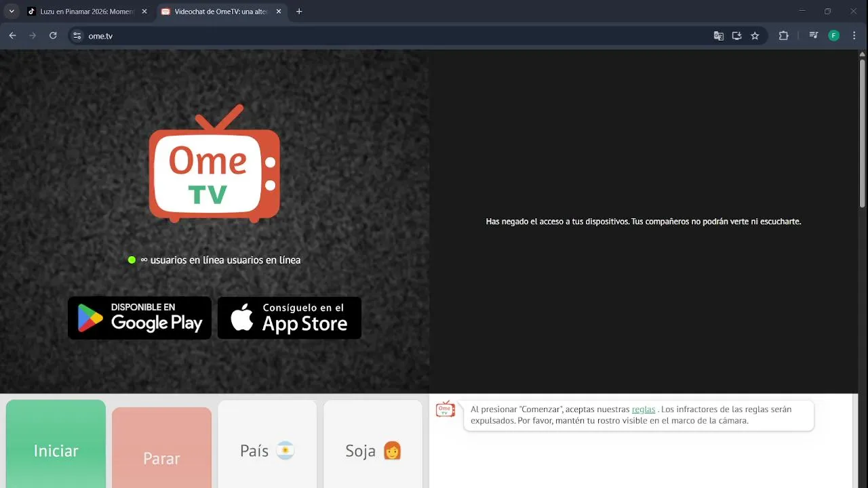Click the small OmeTV avatar in chat

point(446,409)
